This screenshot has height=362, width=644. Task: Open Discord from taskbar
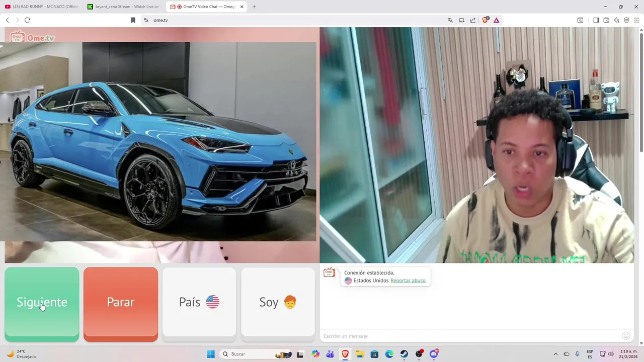tap(434, 354)
